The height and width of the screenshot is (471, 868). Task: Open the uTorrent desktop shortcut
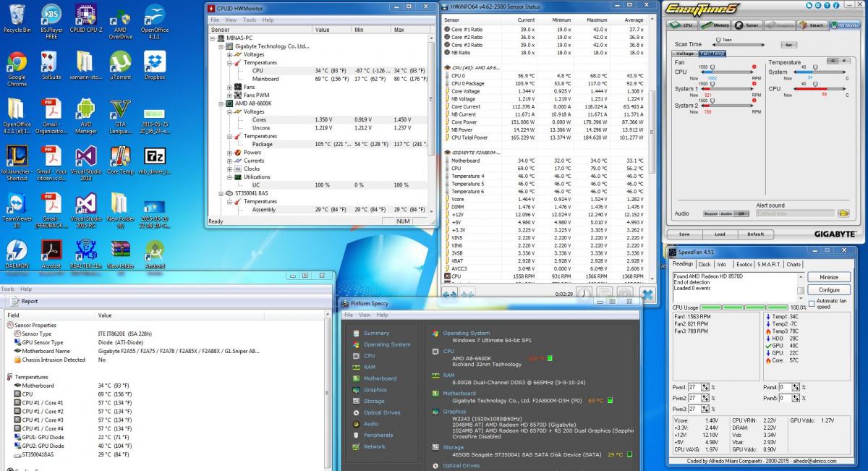tap(120, 66)
